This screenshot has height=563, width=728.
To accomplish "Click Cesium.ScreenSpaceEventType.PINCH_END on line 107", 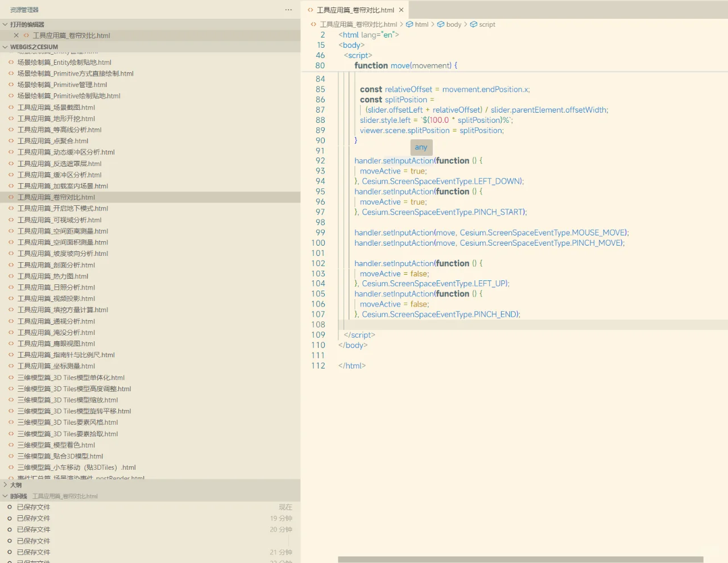I will click(440, 314).
